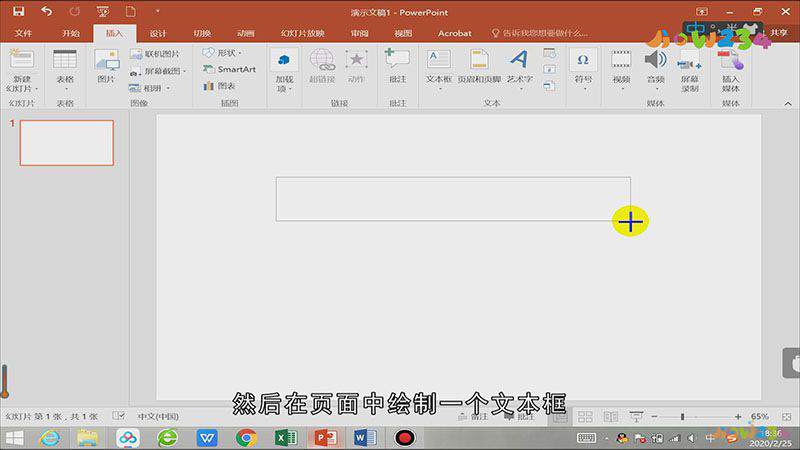Select slide 1 thumbnail in the panel
Screen dimensions: 800x450
click(x=67, y=143)
